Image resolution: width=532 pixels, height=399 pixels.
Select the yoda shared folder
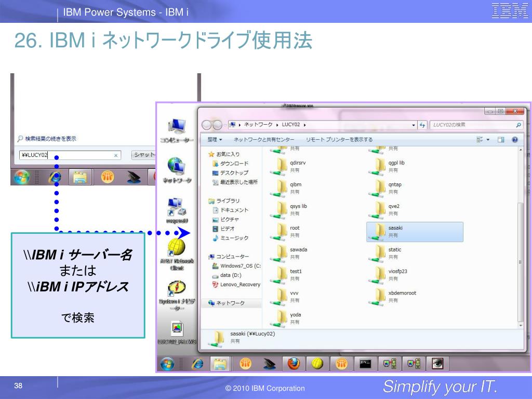(286, 318)
